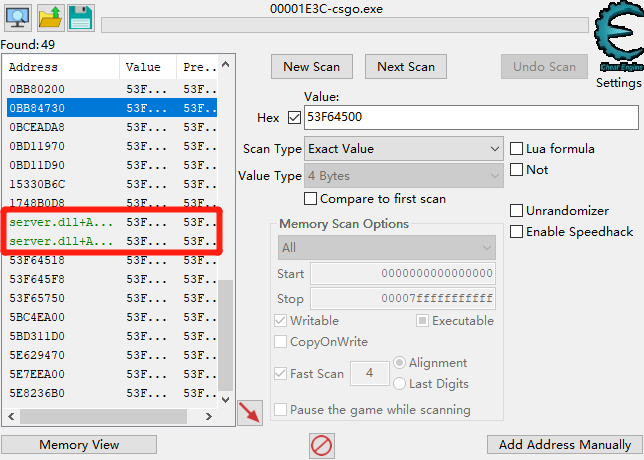Check the Unrandomizer option

(517, 211)
